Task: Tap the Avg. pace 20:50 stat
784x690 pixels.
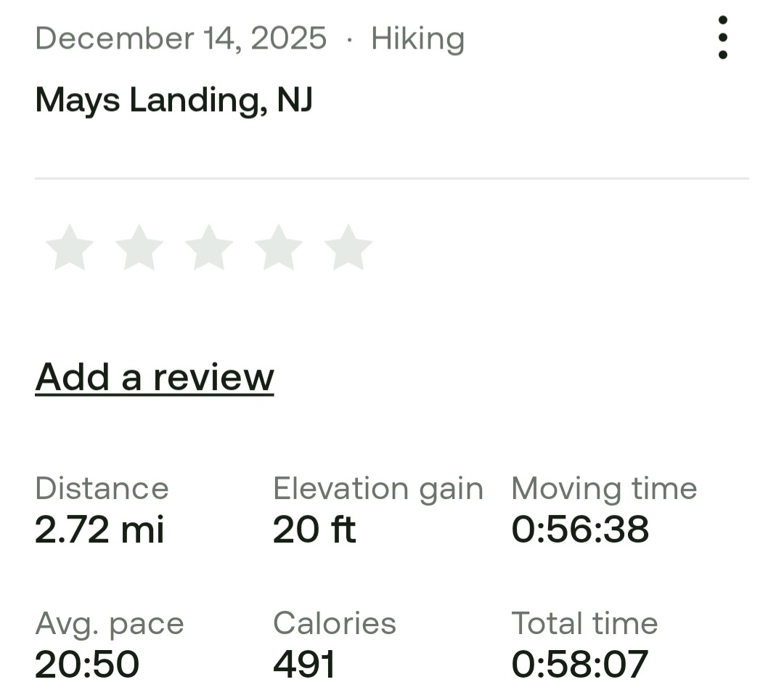Action: coord(87,663)
